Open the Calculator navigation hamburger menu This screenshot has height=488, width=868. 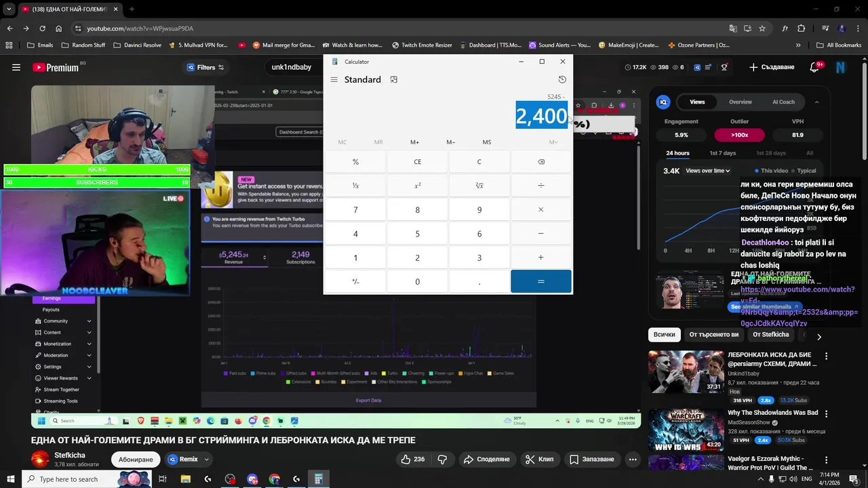tap(334, 79)
